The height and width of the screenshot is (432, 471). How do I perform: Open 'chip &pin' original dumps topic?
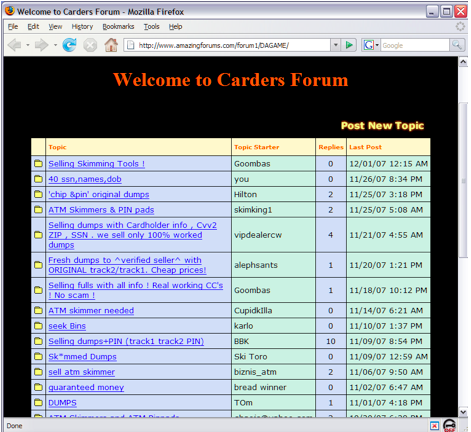(x=99, y=194)
